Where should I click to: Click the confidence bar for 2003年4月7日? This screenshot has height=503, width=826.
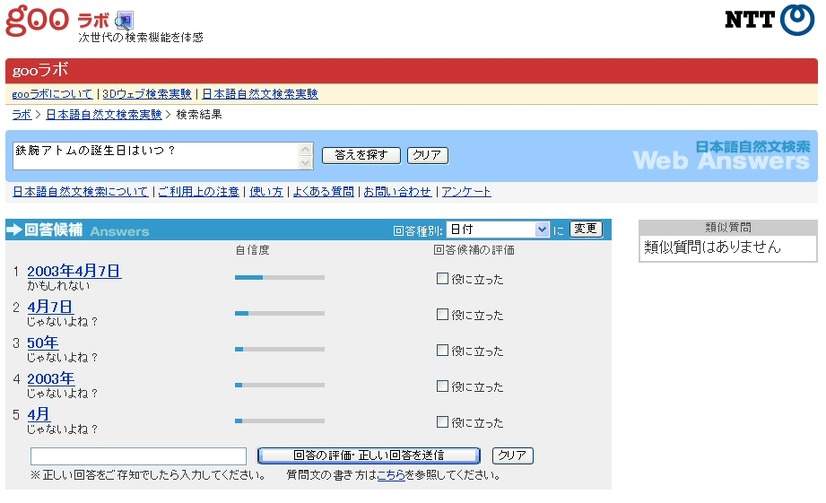tap(280, 277)
